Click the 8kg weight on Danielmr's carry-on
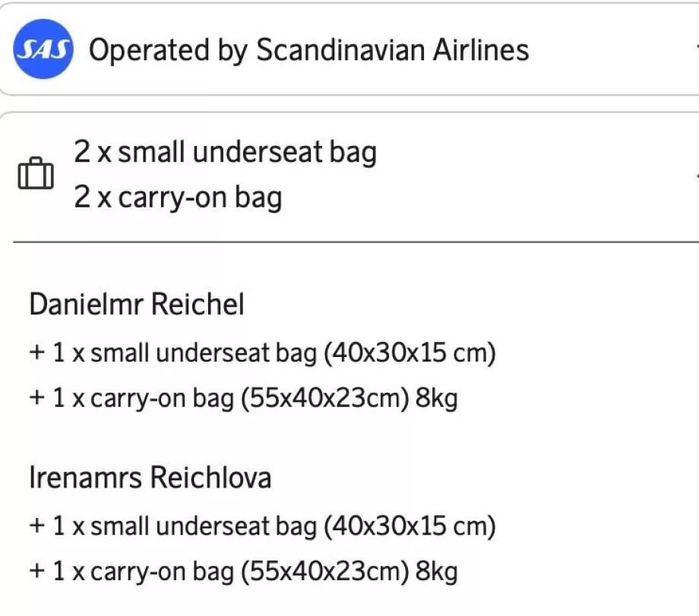This screenshot has width=699, height=616. tap(437, 398)
